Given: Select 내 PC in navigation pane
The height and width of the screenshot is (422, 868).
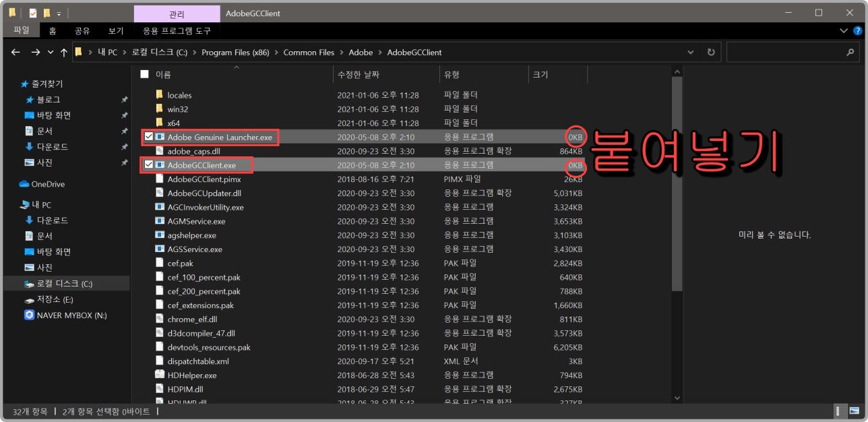Looking at the screenshot, I should 41,204.
